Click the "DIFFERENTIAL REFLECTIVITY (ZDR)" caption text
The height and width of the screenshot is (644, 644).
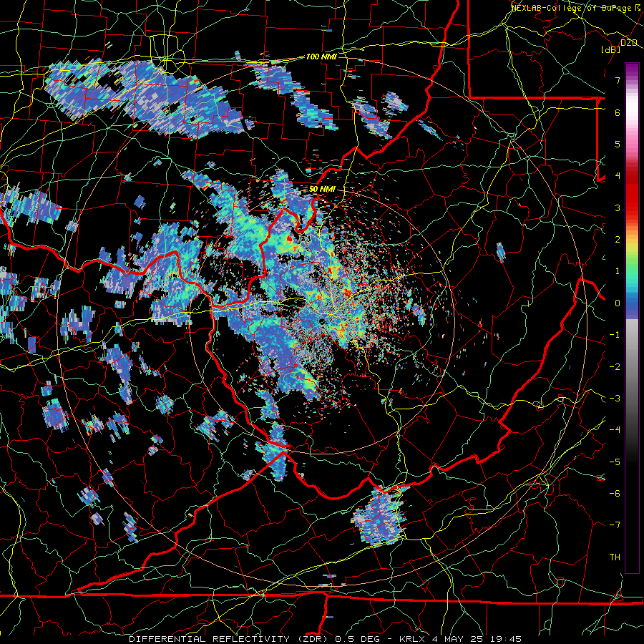(228, 639)
